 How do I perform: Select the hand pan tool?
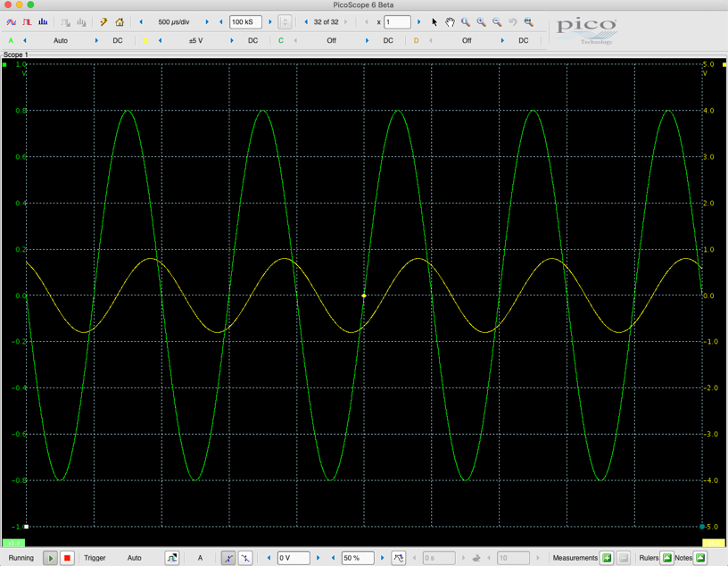point(451,21)
